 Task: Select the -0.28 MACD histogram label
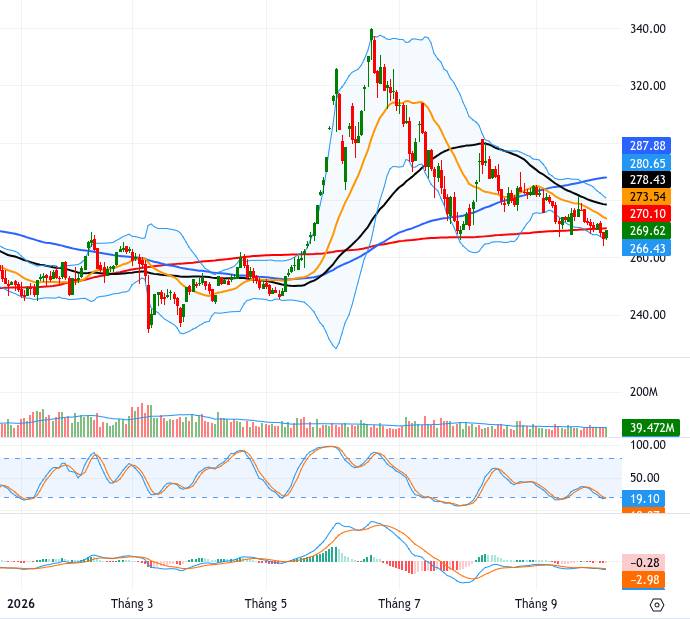[x=643, y=563]
